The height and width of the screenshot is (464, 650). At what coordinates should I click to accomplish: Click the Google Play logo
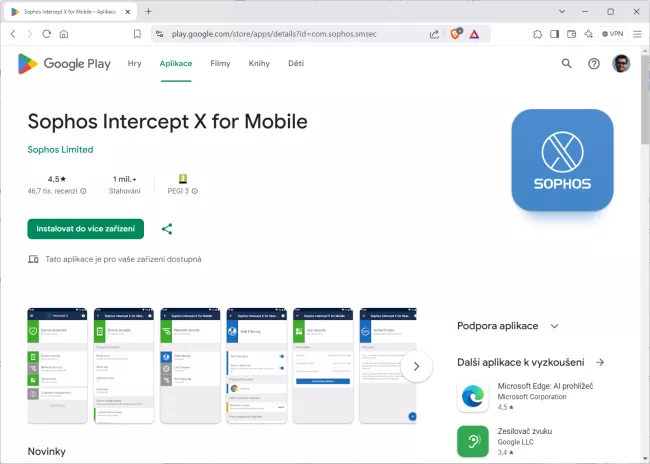click(64, 63)
